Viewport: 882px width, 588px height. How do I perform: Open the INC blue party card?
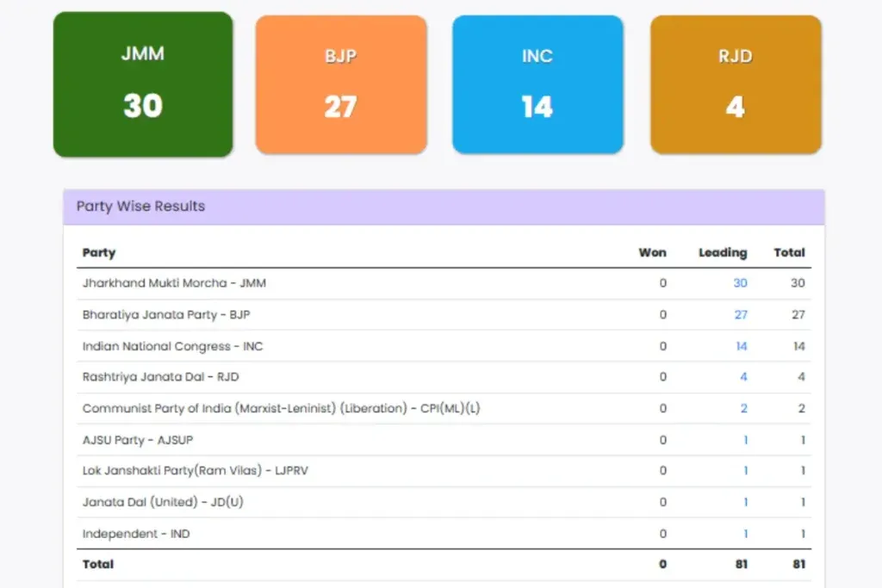(537, 84)
